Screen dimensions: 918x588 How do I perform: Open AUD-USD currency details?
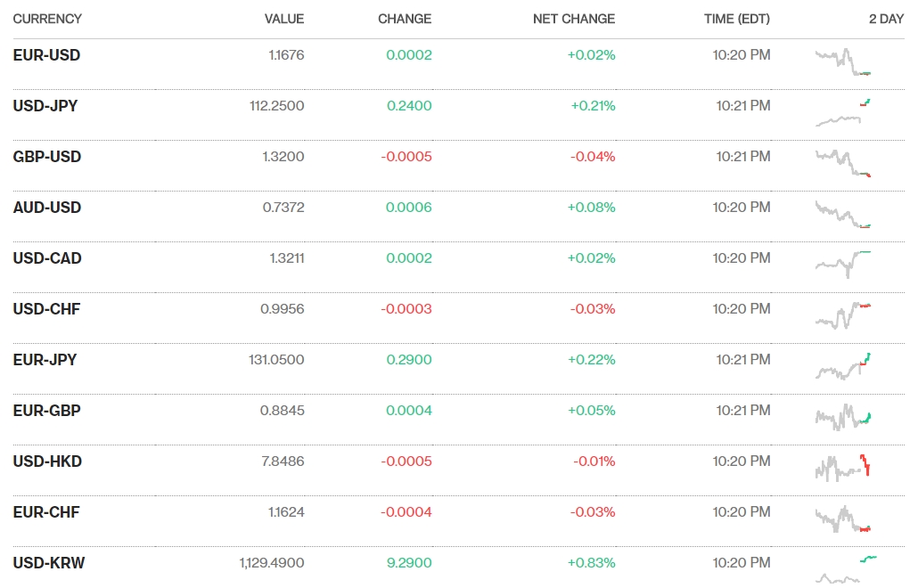[47, 208]
